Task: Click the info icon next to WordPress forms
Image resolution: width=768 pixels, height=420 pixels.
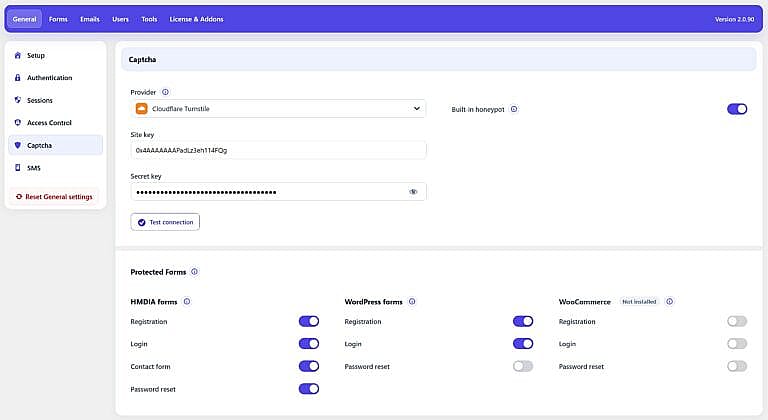Action: tap(412, 302)
